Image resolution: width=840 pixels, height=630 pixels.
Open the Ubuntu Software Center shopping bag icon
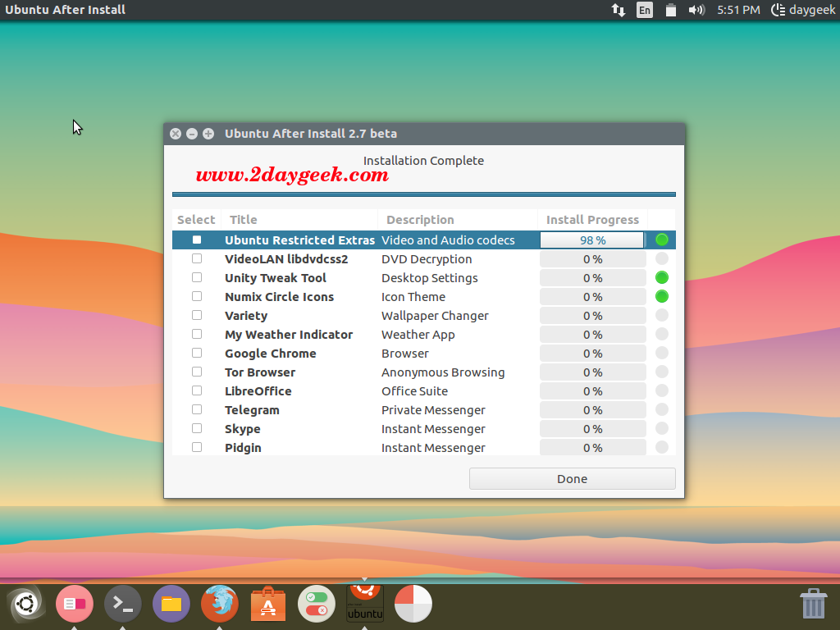[268, 604]
